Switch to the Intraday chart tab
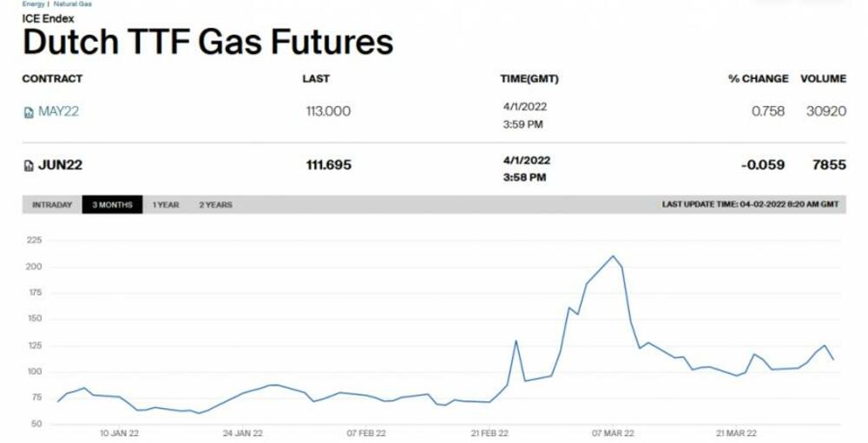The width and height of the screenshot is (868, 443). click(52, 205)
